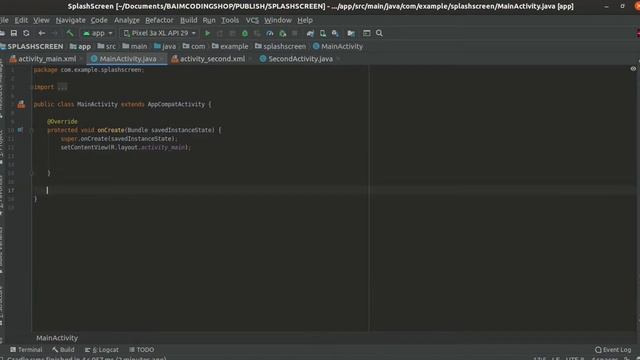Click the MainActivity breadcrumb below the editor

[57, 338]
